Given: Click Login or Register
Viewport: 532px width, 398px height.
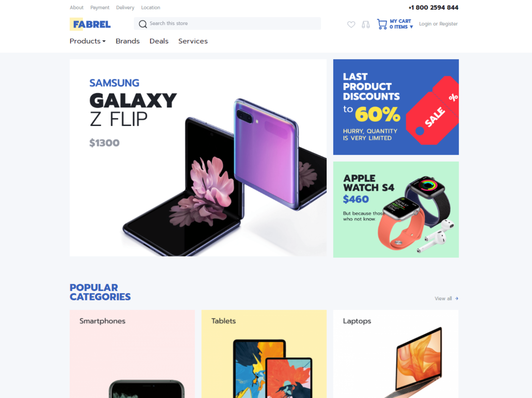Looking at the screenshot, I should click(x=438, y=24).
